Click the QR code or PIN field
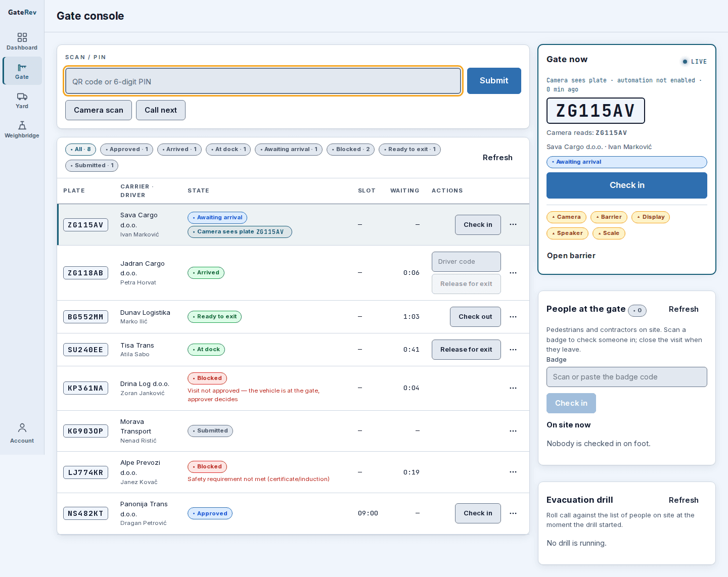Image resolution: width=728 pixels, height=577 pixels. coord(263,81)
